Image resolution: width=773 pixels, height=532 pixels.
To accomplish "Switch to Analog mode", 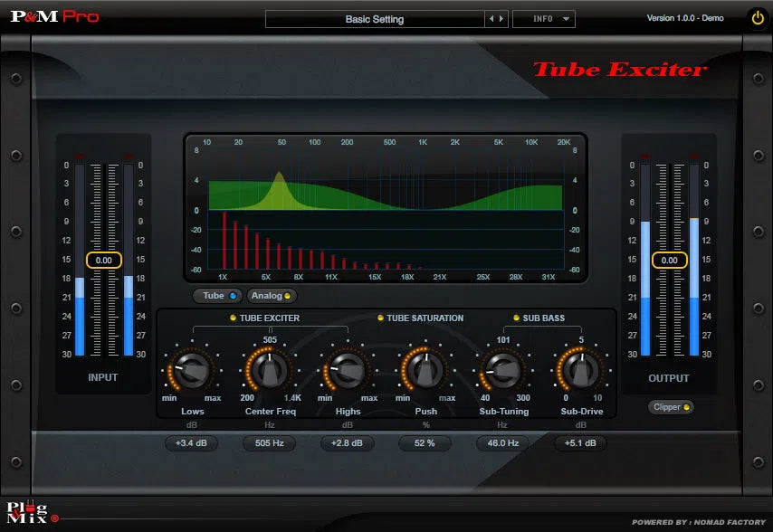I will coord(271,296).
